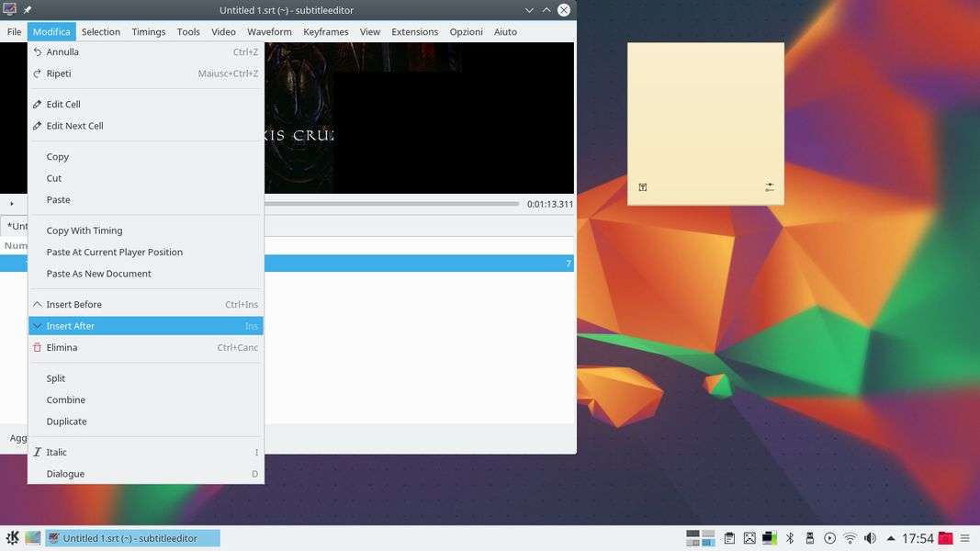
Task: Click the Annulla undo icon in menu
Action: (37, 52)
